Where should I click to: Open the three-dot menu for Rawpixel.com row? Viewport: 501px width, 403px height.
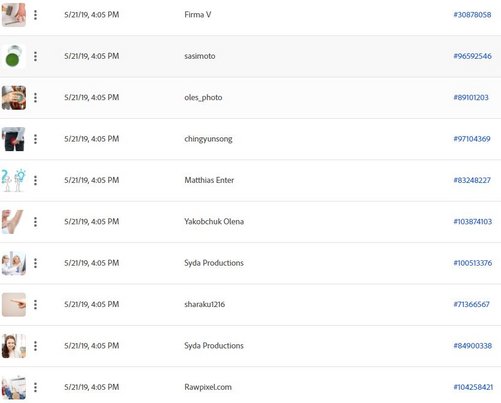click(35, 387)
